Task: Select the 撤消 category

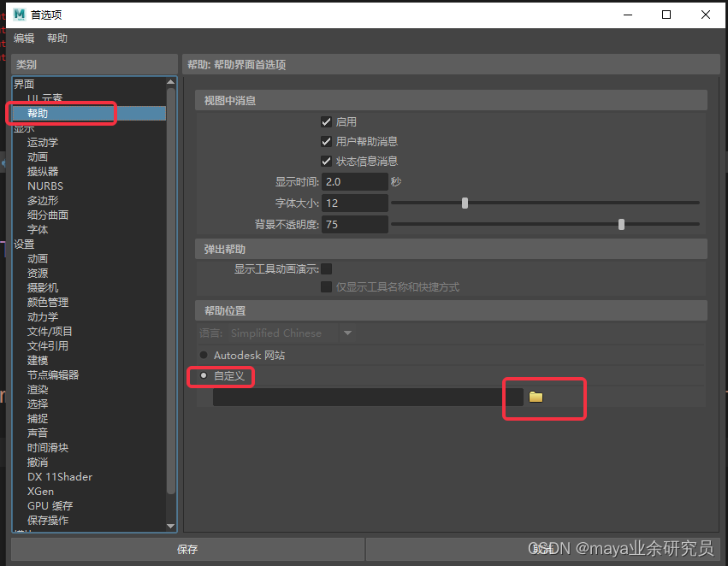Action: click(x=38, y=462)
